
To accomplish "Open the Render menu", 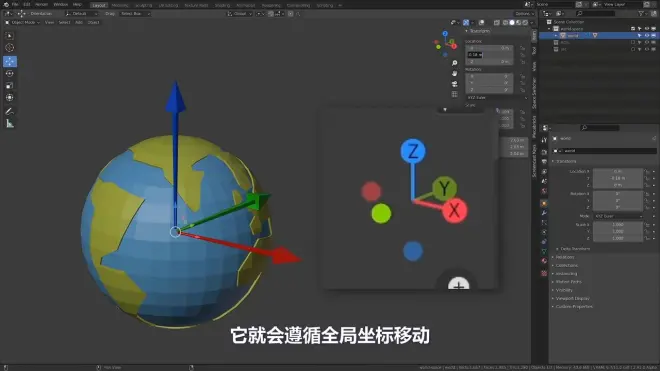I will pos(41,5).
